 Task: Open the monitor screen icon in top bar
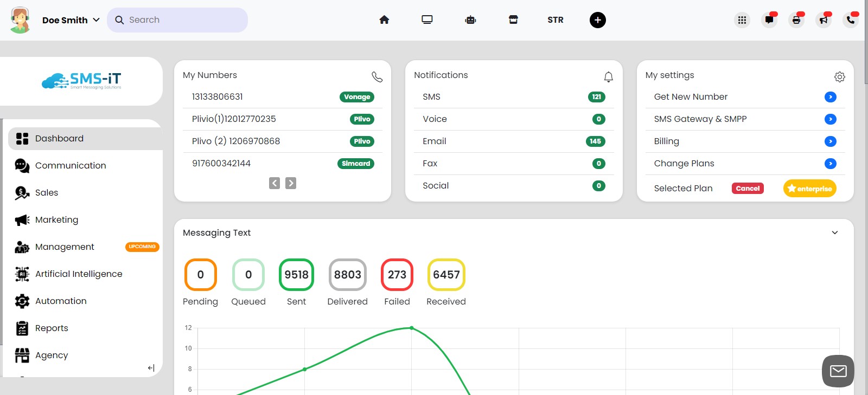tap(427, 20)
